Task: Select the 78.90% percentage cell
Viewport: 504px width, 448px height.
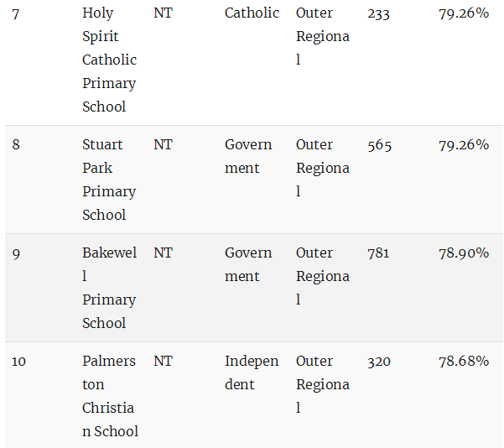Action: click(x=464, y=253)
